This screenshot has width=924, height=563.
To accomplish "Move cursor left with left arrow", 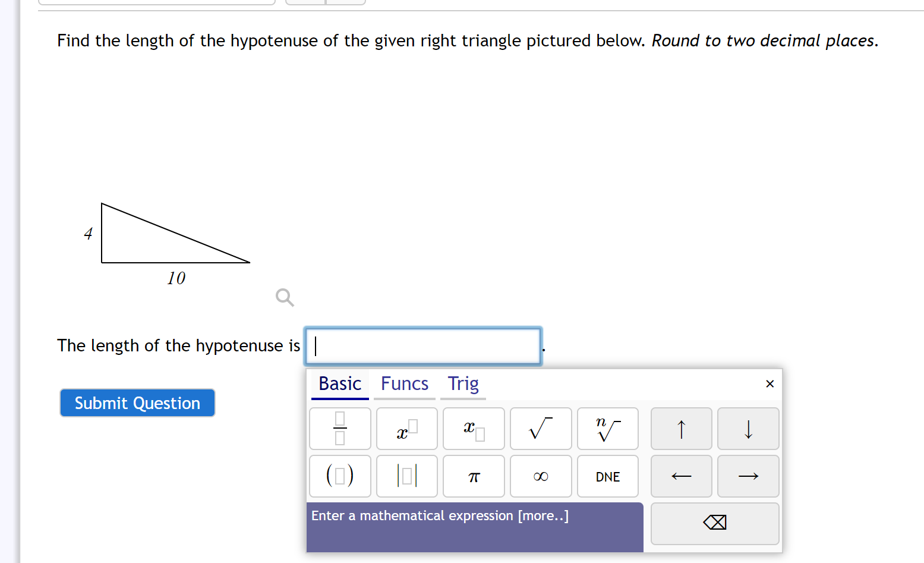I will click(x=681, y=476).
